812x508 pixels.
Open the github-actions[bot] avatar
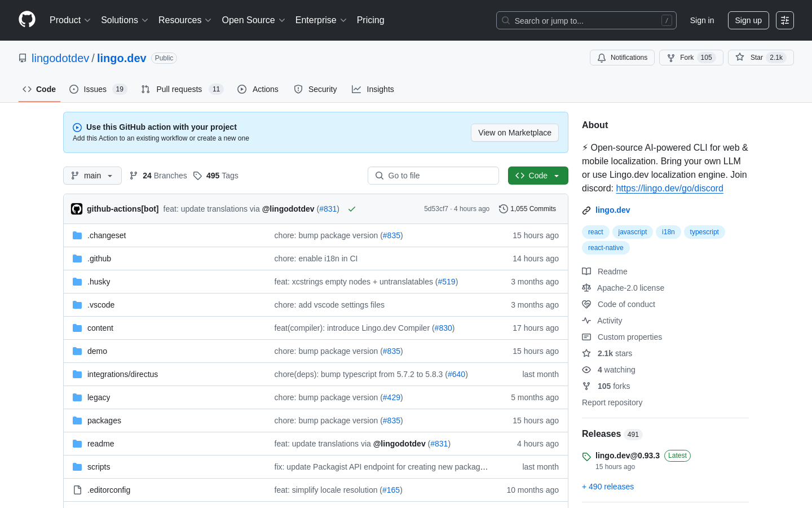click(x=77, y=209)
